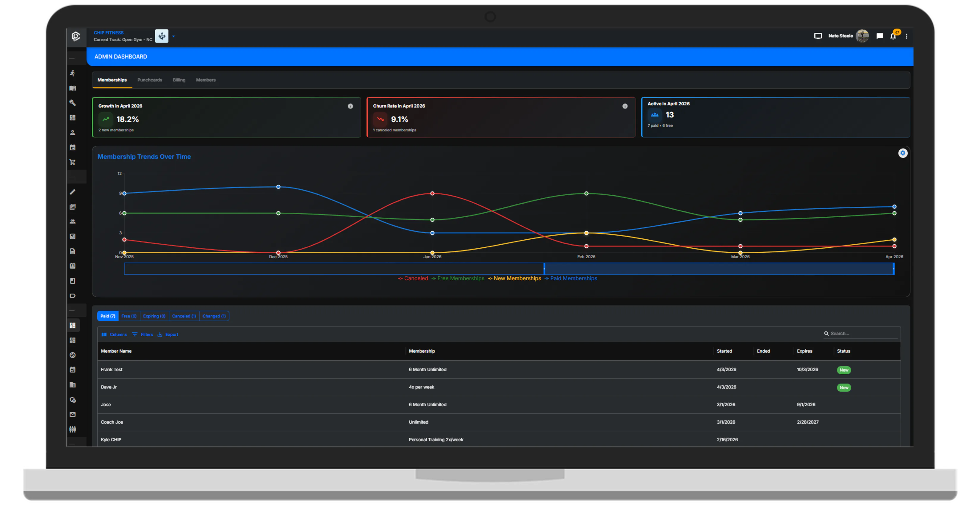The image size is (980, 520).
Task: Sort by the Member Name column header
Action: pyautogui.click(x=116, y=351)
